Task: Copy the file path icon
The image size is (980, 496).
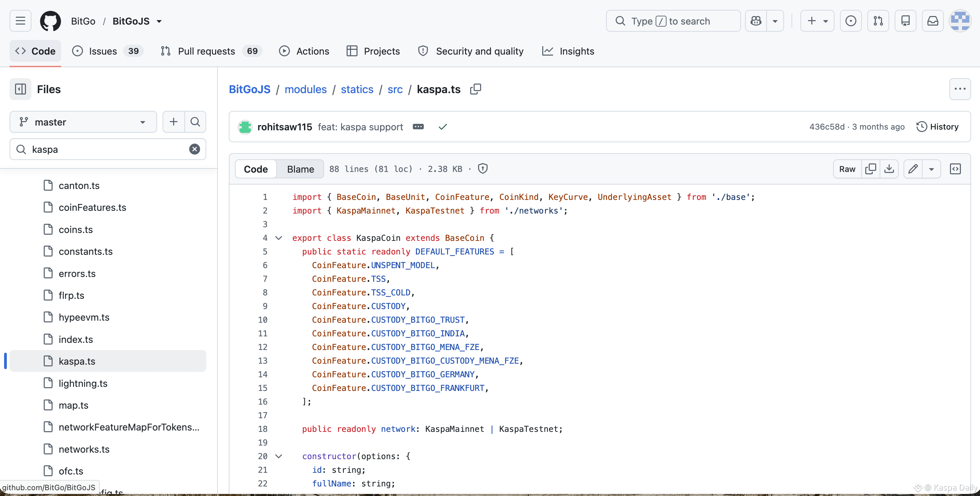Action: (x=476, y=89)
